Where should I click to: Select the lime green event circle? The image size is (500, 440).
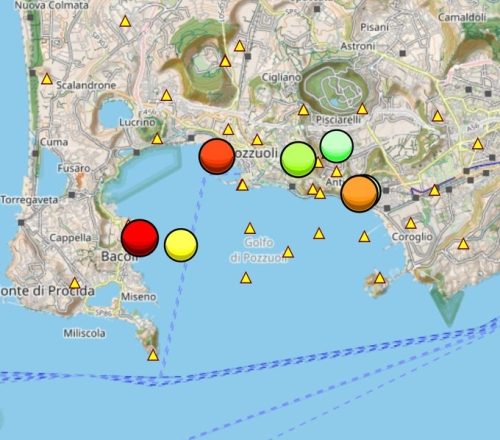pos(298,159)
